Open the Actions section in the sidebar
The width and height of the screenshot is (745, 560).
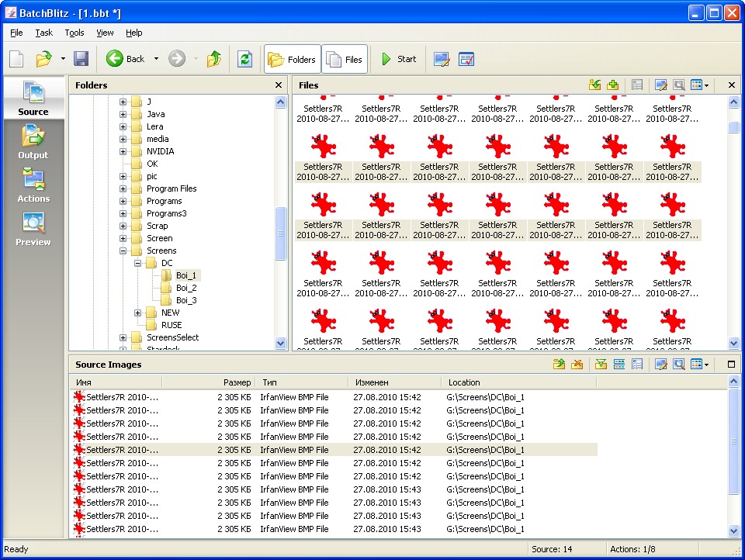tap(33, 185)
